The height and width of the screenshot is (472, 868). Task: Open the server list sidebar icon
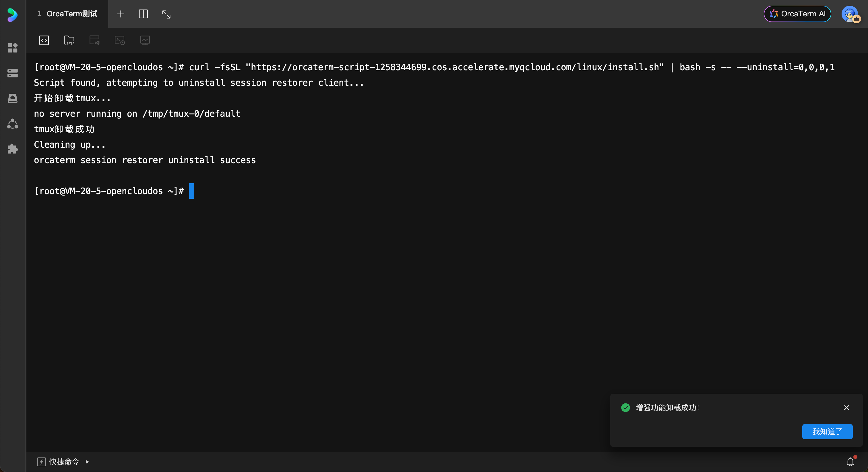pyautogui.click(x=12, y=73)
